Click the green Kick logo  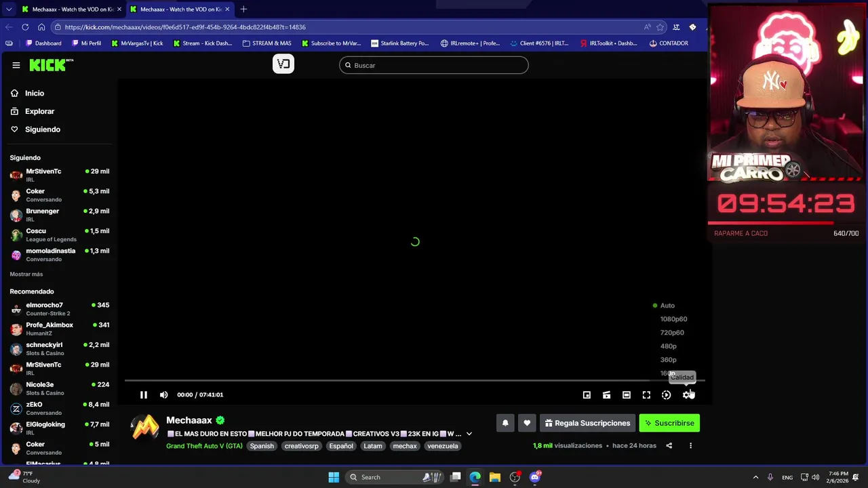tap(51, 65)
